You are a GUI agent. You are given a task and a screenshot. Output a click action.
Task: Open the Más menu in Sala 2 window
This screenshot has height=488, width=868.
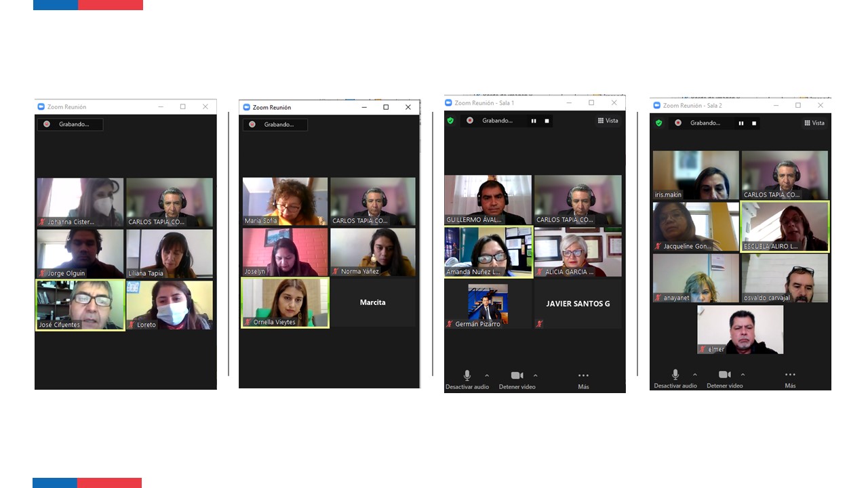click(x=790, y=379)
